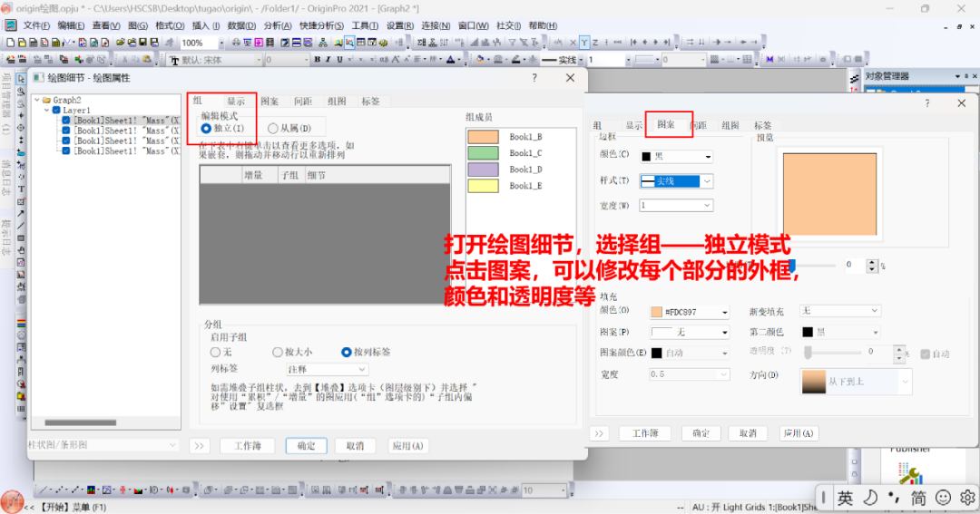Select 独立(I) edit mode radio button
Viewport: 980px width, 514px height.
pos(206,128)
